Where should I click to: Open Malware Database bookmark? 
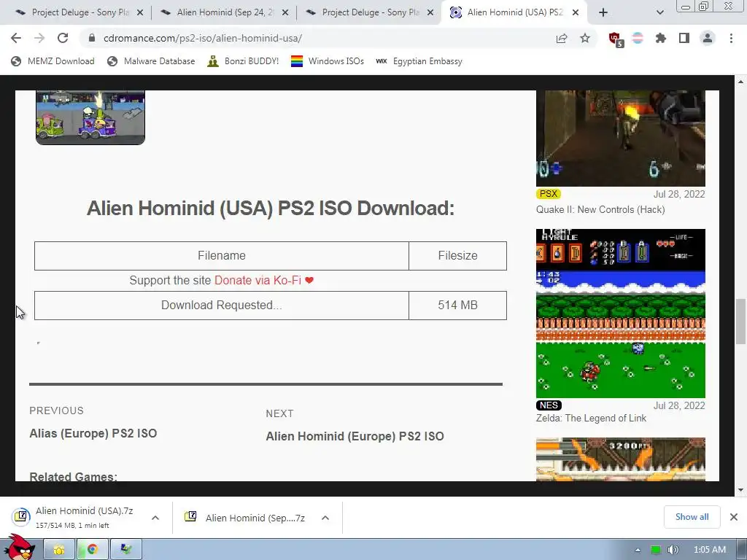152,61
